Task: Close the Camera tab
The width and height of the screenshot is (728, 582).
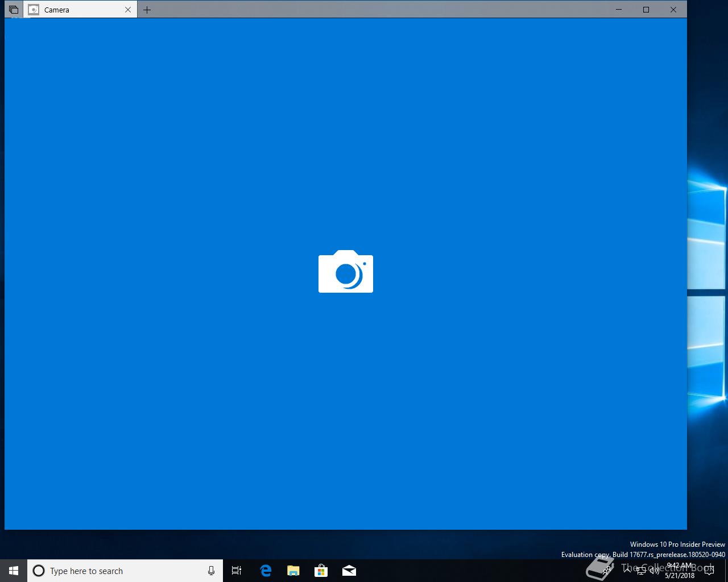Action: click(x=128, y=10)
